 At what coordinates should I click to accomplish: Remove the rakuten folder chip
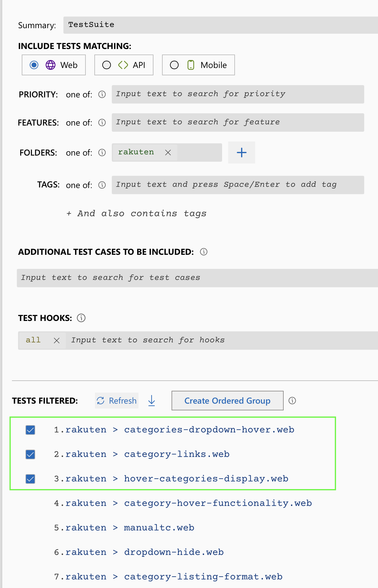point(168,153)
